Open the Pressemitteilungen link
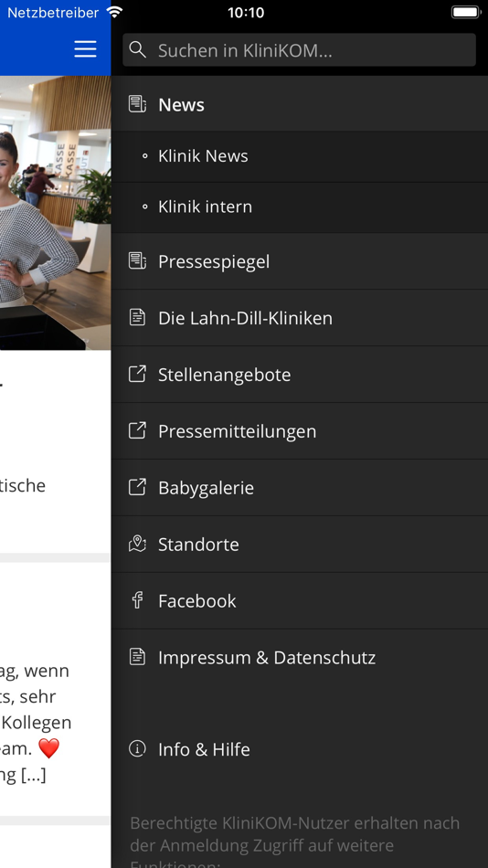 point(299,430)
